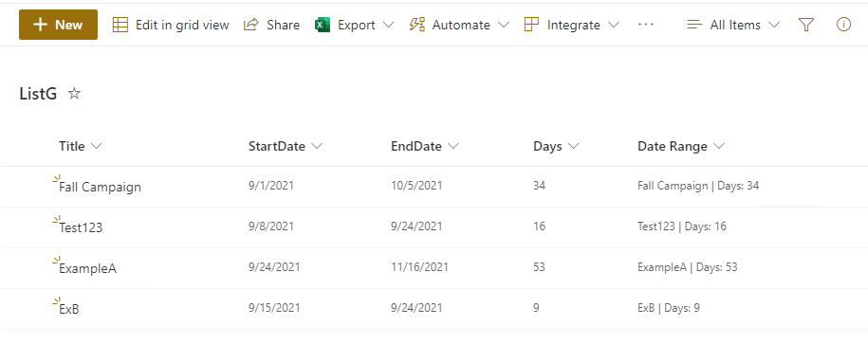Screen dimensions: 868x344
Task: Select the ExB row
Action: click(x=434, y=309)
